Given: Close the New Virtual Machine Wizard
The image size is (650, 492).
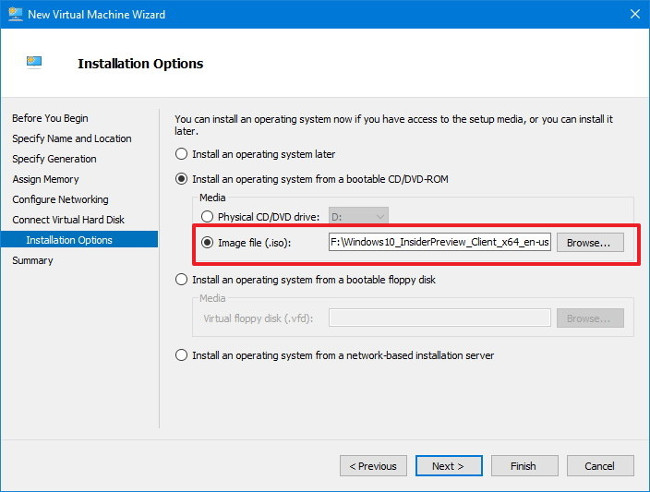Looking at the screenshot, I should [x=635, y=14].
